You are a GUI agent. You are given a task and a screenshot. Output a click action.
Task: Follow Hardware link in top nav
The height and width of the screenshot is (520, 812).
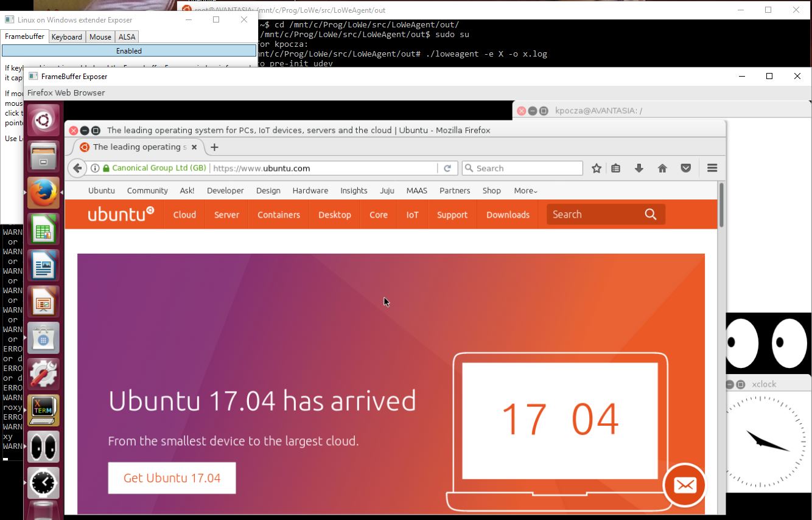(x=310, y=190)
